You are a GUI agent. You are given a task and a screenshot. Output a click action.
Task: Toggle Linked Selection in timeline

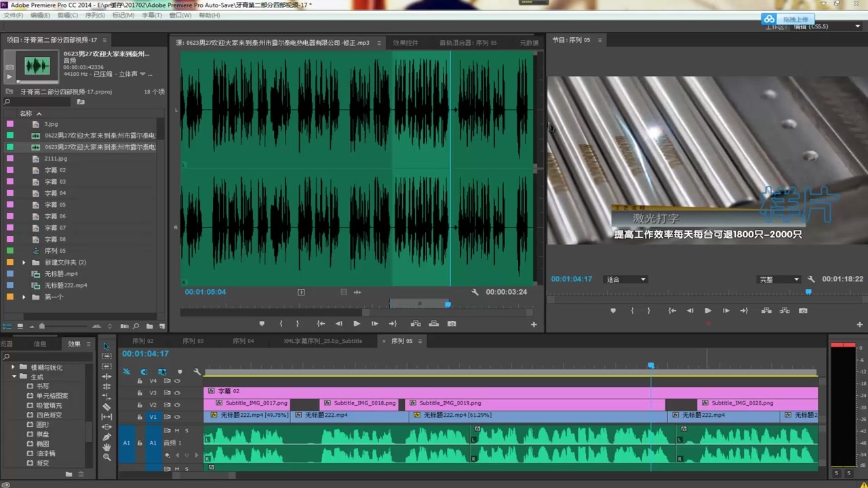tap(162, 371)
